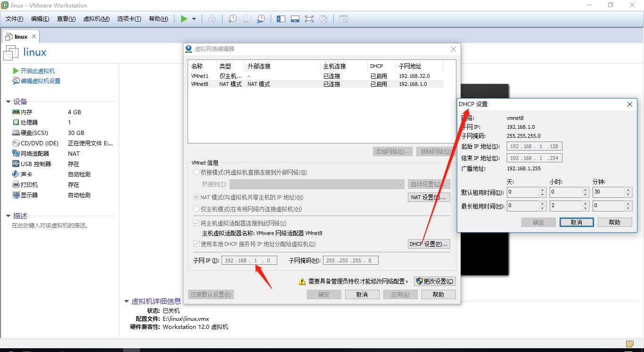
Task: Select the 声卡 sound card icon
Action: point(16,175)
